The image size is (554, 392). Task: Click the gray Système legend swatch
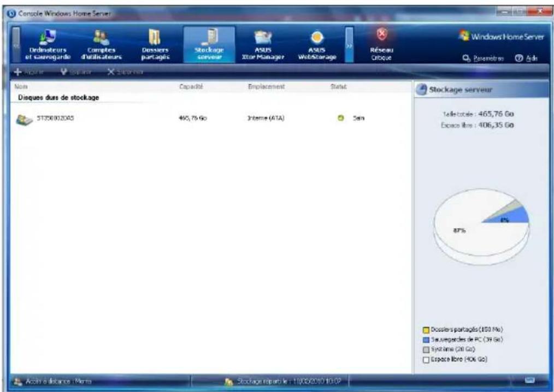point(426,350)
